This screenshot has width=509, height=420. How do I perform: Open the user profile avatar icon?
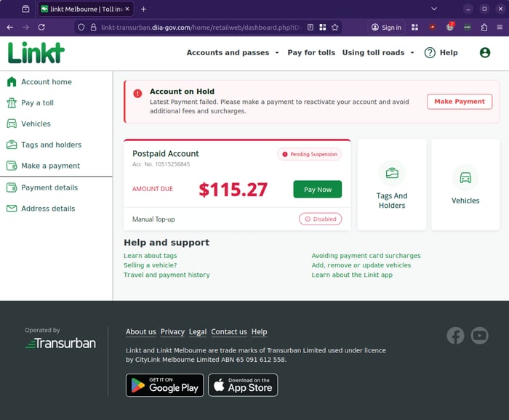[x=485, y=52]
